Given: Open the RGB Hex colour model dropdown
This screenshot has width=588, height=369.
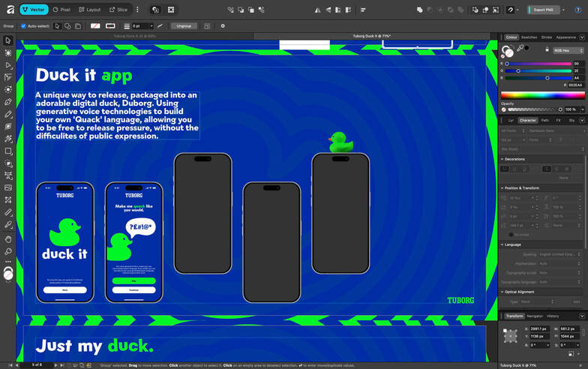Looking at the screenshot, I should (568, 50).
